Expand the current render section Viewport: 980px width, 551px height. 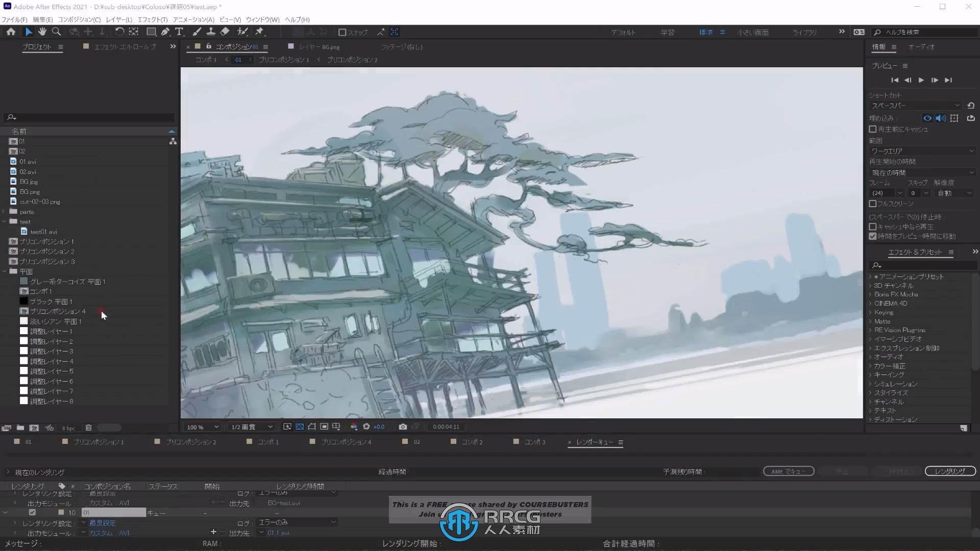click(x=8, y=472)
